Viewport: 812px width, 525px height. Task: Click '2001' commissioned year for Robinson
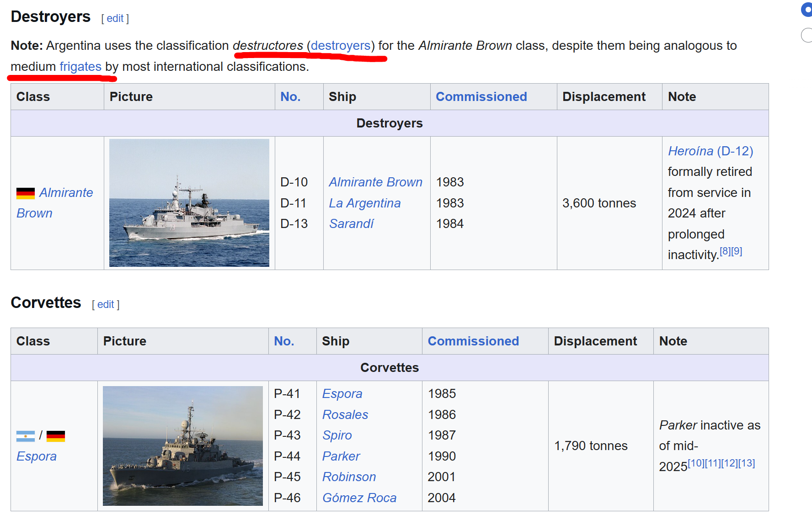pos(442,477)
